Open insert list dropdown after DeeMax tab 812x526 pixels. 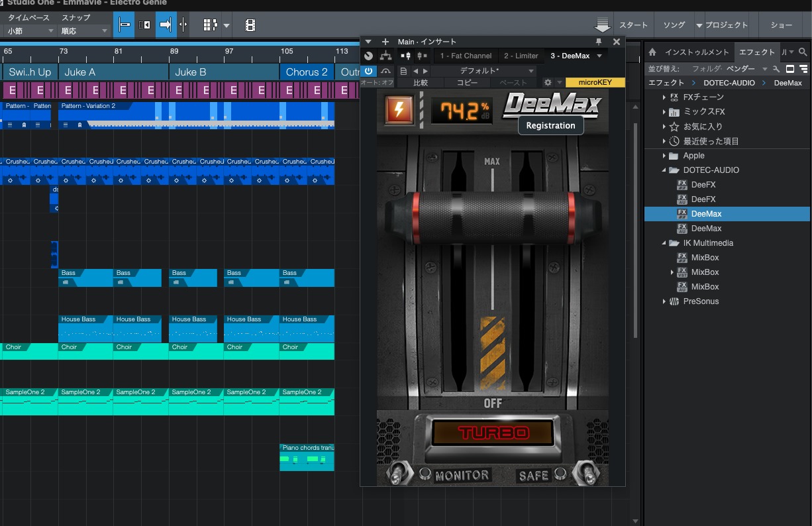pos(599,56)
